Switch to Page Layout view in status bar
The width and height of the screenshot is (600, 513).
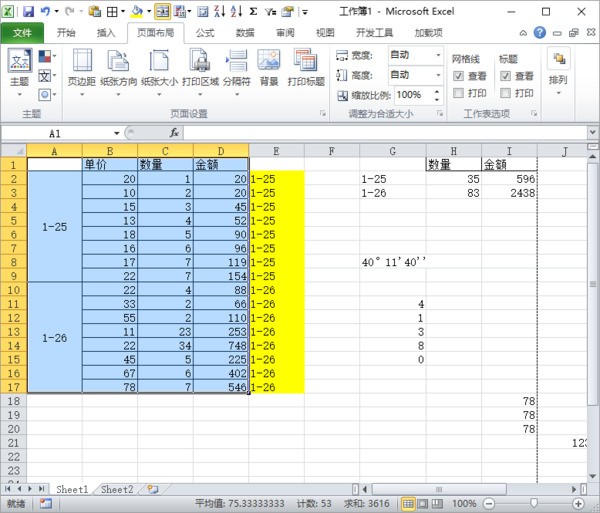point(423,503)
